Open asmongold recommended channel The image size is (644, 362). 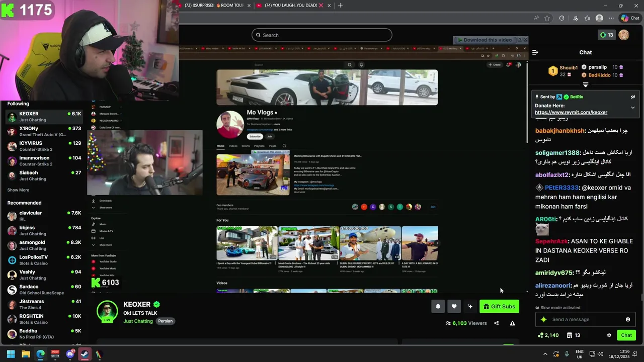[44, 245]
